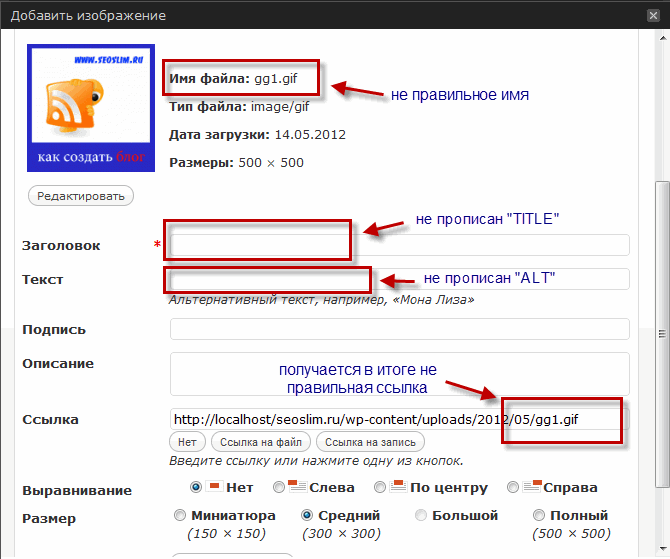Image resolution: width=670 pixels, height=559 pixels.
Task: Click the right-align icon beside Справа
Action: point(532,486)
